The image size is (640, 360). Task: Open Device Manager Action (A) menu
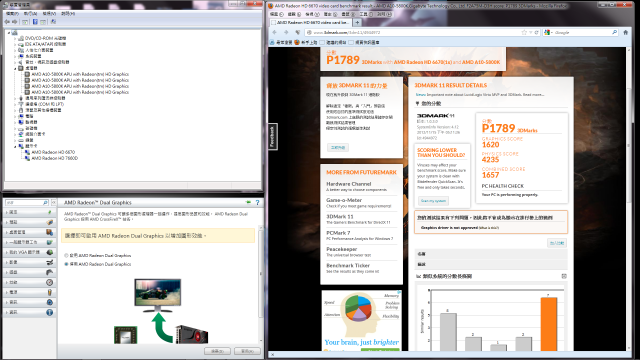(31, 13)
